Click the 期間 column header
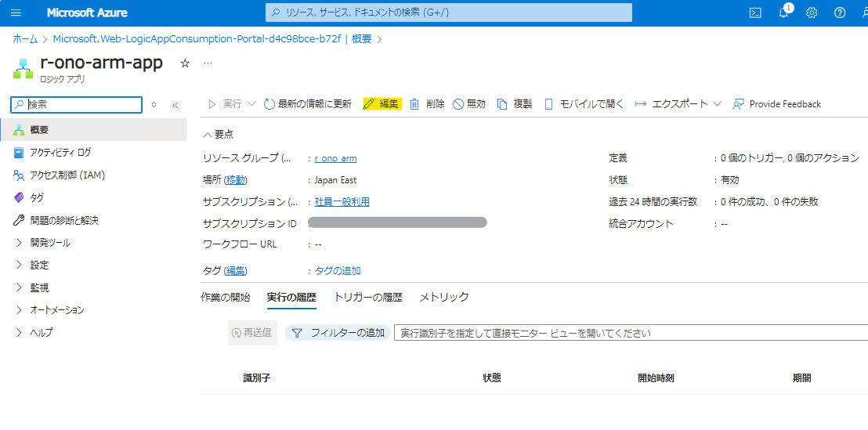 click(x=802, y=378)
